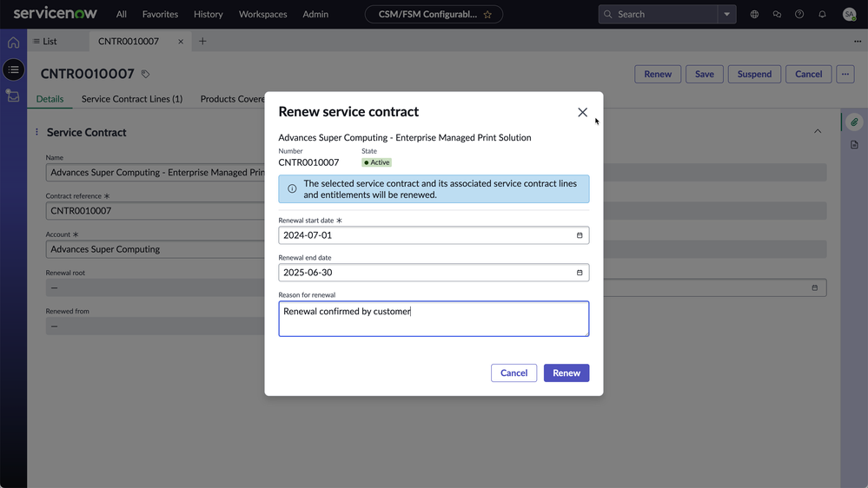Open tab bar more options ellipsis

(858, 41)
